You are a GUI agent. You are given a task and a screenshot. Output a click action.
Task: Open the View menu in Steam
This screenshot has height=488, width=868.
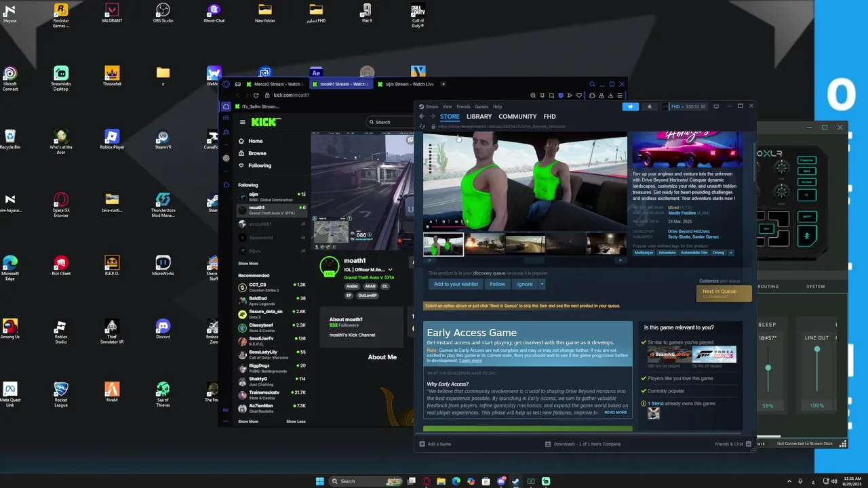pyautogui.click(x=448, y=106)
